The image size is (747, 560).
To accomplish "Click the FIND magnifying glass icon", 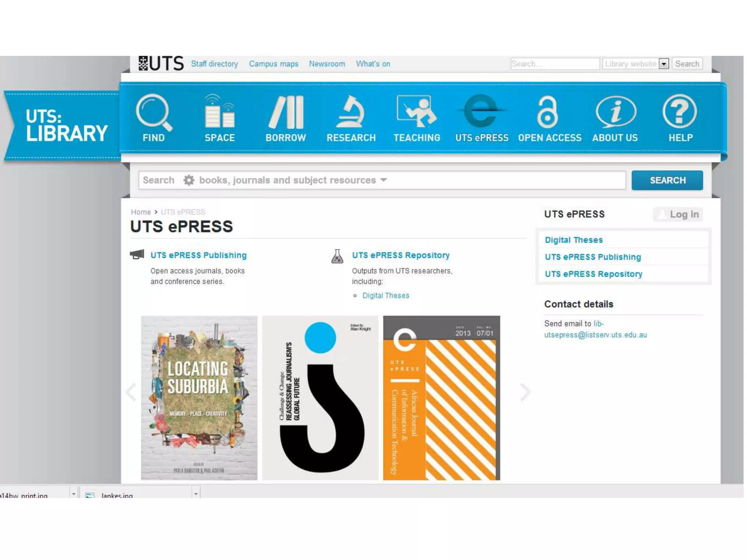I will (x=154, y=112).
